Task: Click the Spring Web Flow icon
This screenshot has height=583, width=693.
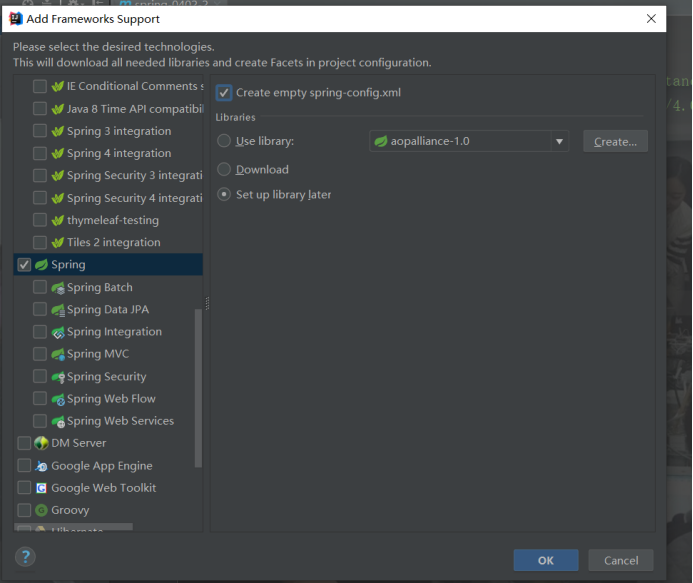Action: (x=58, y=399)
